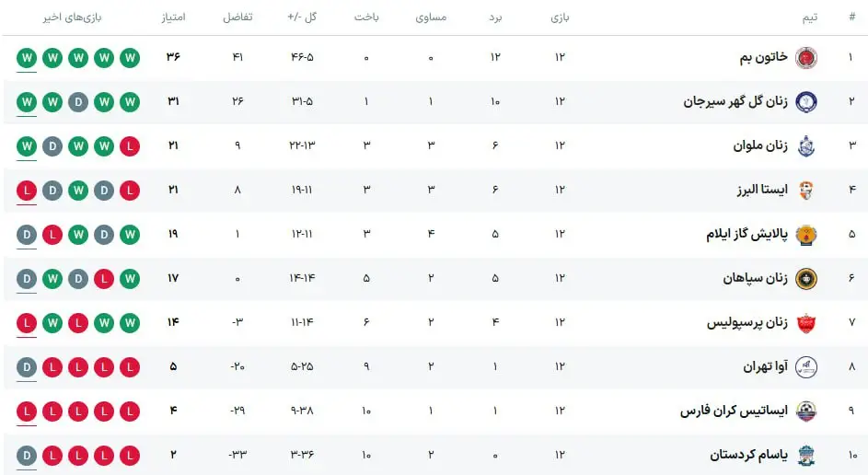
Task: Open the زنان ملوان team logo
Action: point(805,145)
